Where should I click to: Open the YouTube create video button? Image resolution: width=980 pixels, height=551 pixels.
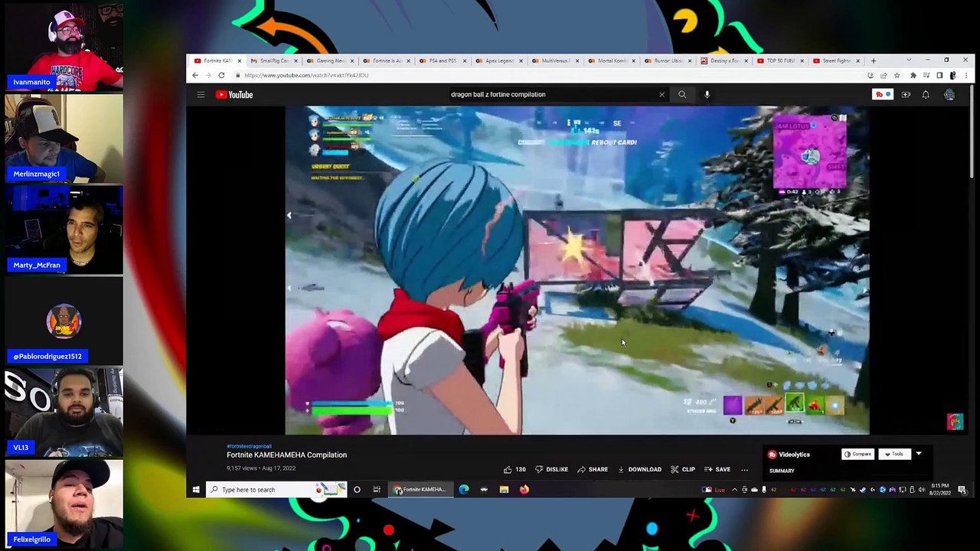coord(906,95)
